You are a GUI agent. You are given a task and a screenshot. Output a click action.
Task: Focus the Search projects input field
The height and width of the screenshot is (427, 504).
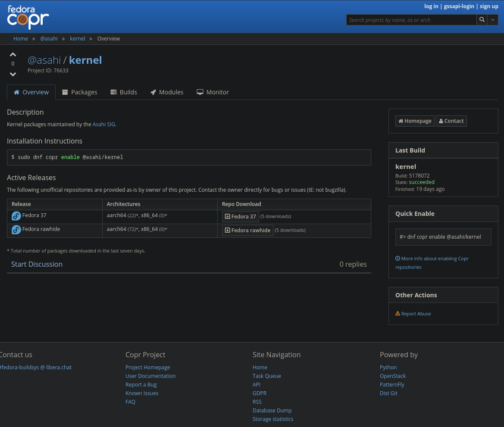tap(411, 19)
